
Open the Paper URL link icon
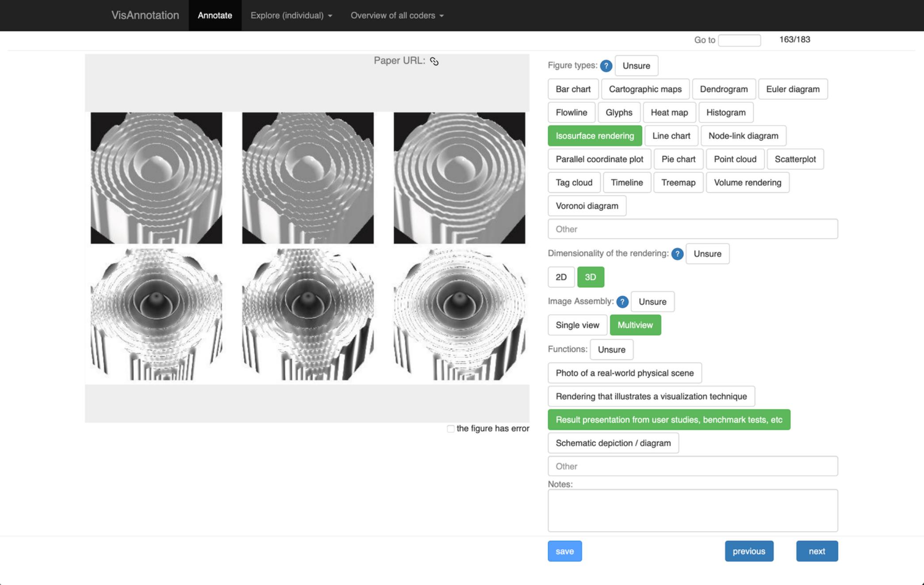pos(434,61)
